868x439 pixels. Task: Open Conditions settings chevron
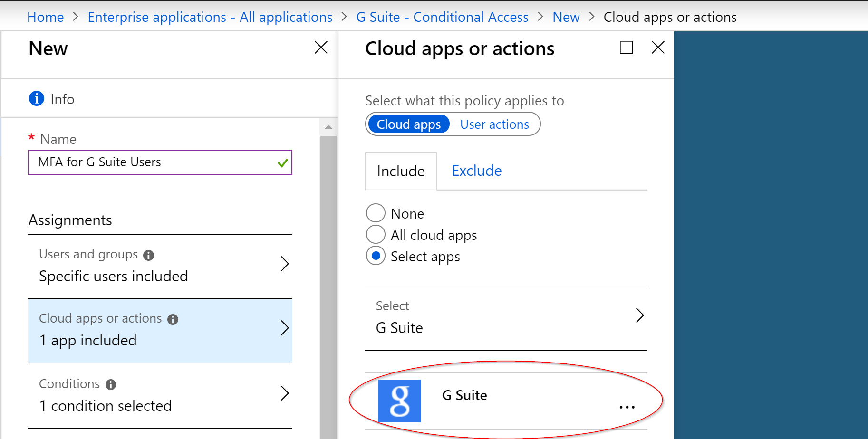point(284,393)
